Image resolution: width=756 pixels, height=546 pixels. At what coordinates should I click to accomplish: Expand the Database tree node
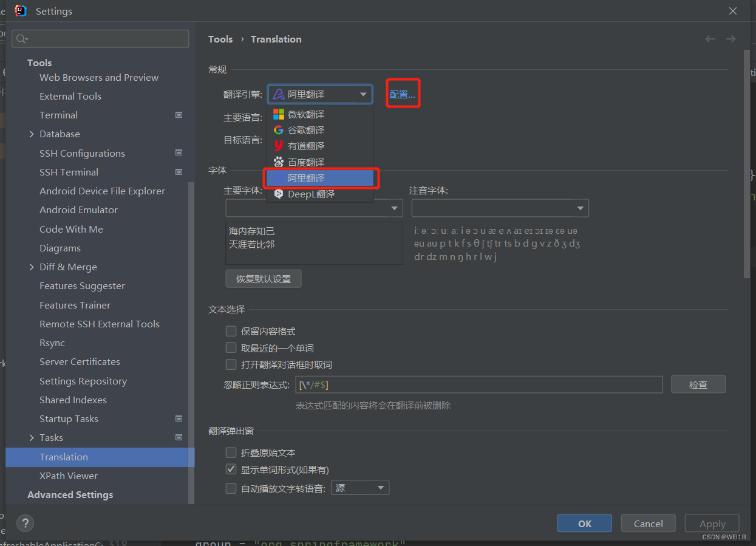coord(32,134)
